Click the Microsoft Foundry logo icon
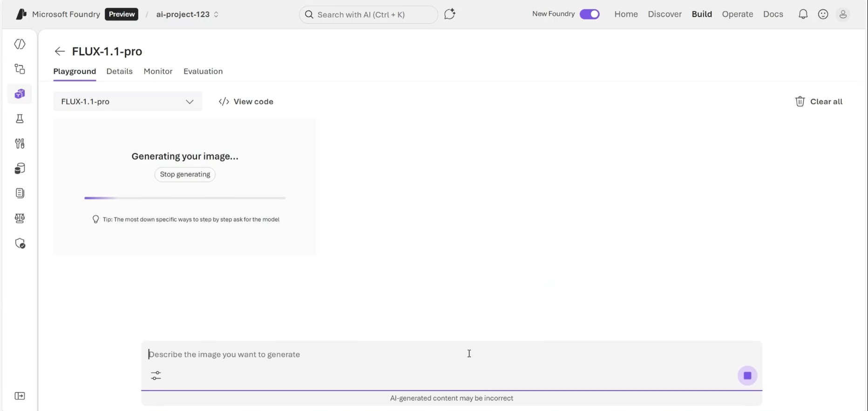Image resolution: width=868 pixels, height=411 pixels. 21,14
